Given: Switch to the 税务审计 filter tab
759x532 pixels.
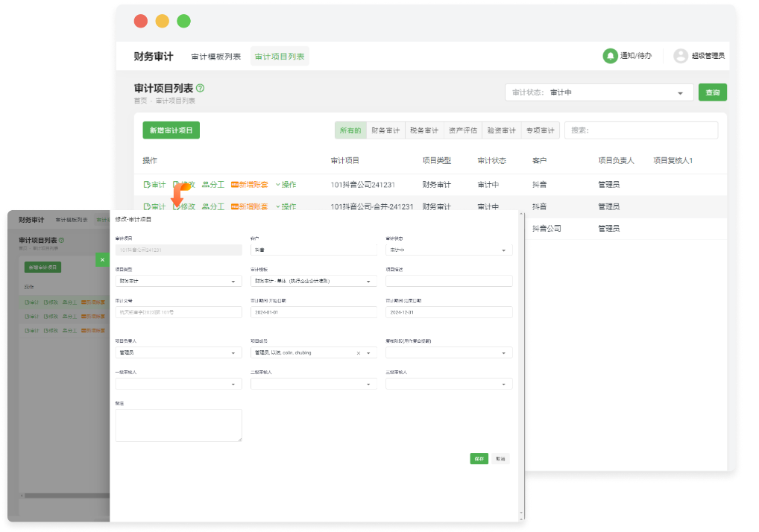Looking at the screenshot, I should click(x=423, y=129).
